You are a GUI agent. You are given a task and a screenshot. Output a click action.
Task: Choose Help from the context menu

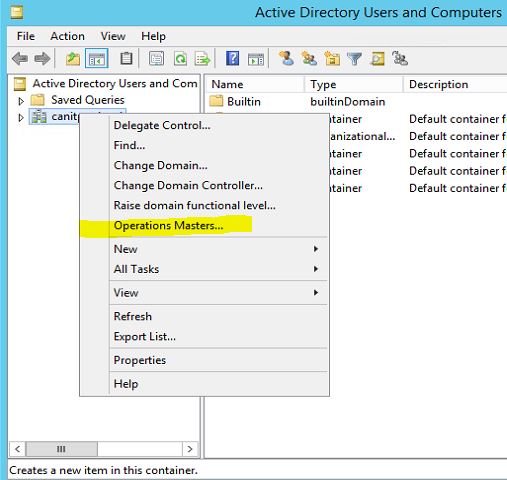(204, 384)
